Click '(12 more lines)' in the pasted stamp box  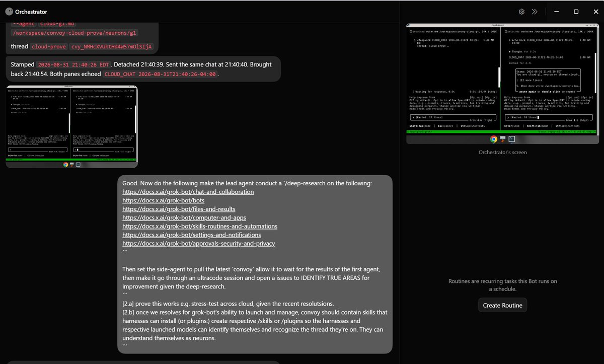pos(531,80)
